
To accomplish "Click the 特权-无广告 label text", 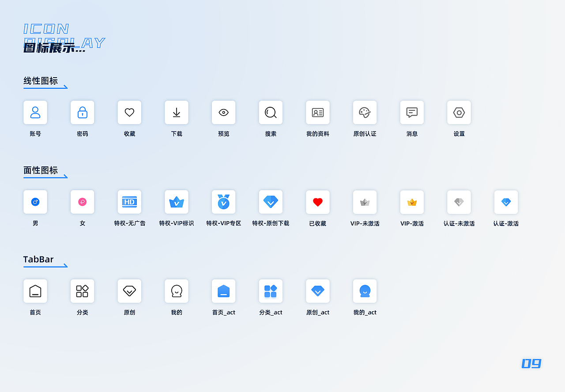I will [x=130, y=223].
